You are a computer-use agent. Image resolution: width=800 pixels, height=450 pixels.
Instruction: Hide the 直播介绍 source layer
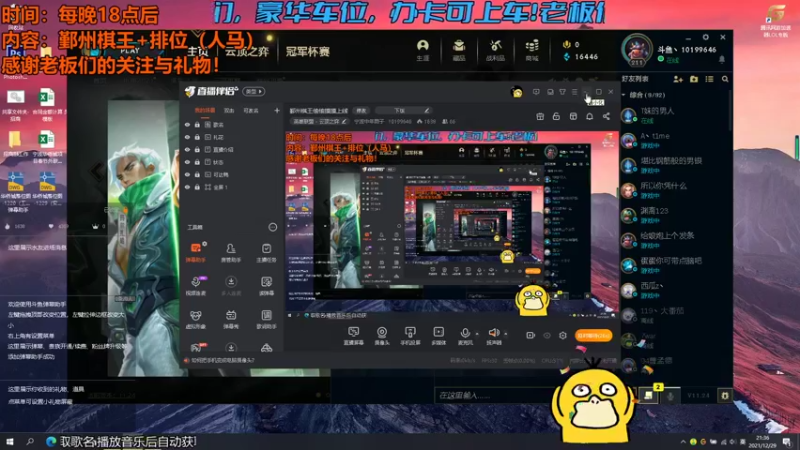click(187, 149)
